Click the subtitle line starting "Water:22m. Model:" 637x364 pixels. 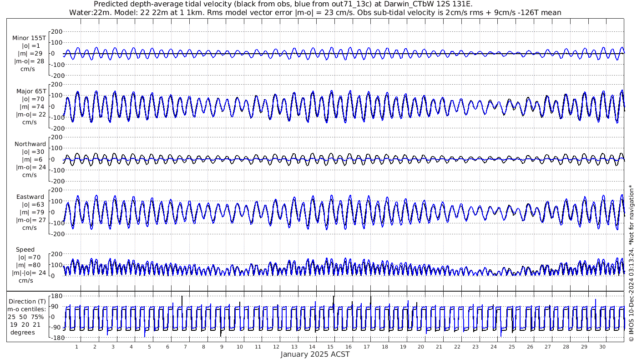click(x=315, y=13)
